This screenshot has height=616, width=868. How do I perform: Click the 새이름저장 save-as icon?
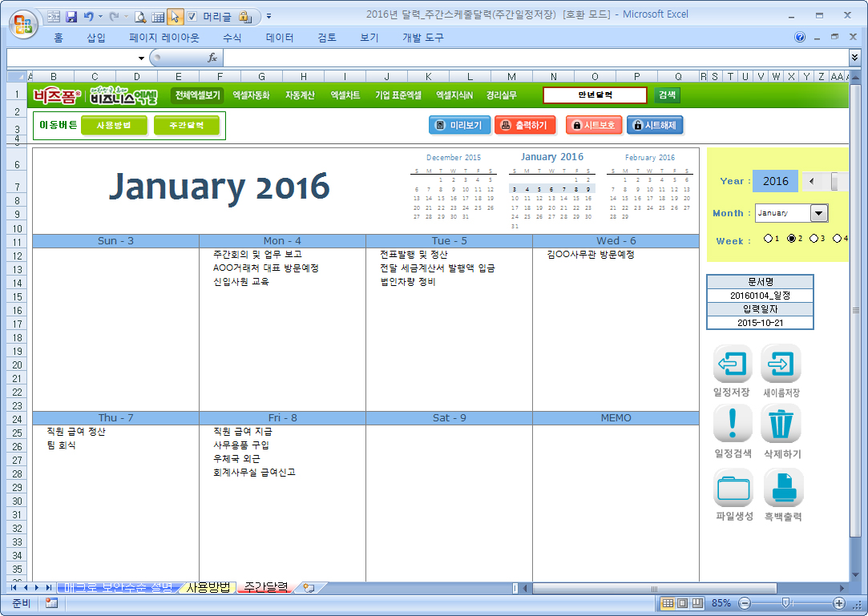[781, 364]
